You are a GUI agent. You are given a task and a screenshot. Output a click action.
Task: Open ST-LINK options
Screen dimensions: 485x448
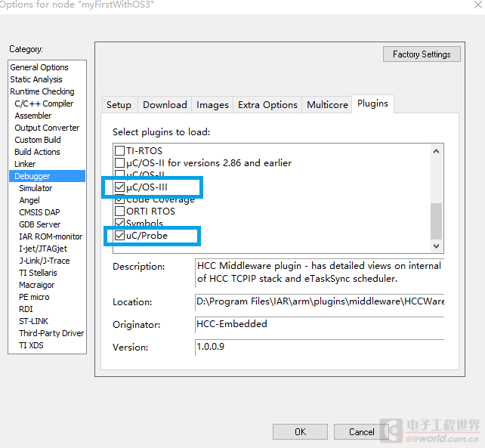[x=34, y=321]
